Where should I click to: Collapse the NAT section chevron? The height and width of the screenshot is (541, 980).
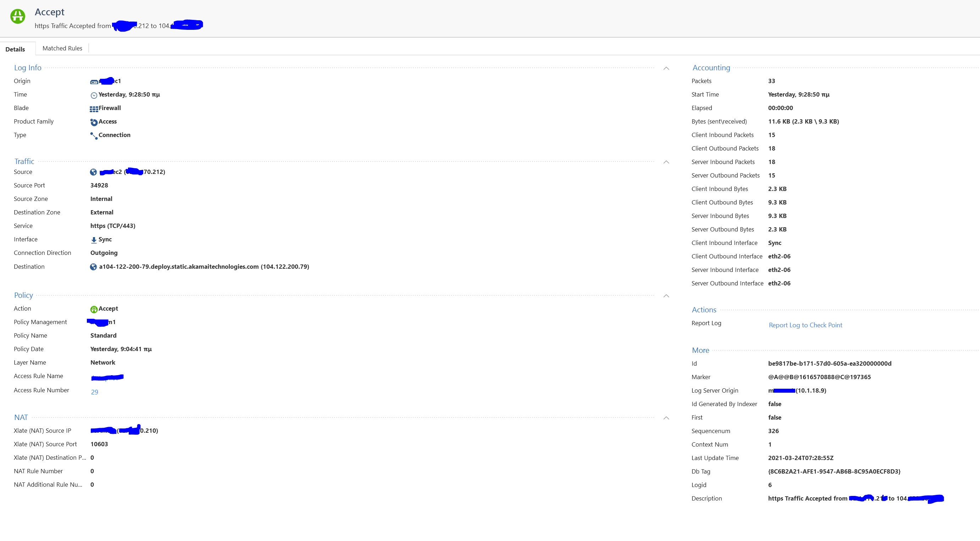pos(666,418)
